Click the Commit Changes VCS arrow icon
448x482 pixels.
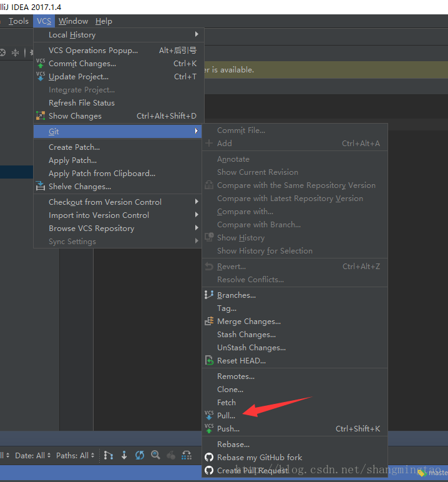coord(41,63)
